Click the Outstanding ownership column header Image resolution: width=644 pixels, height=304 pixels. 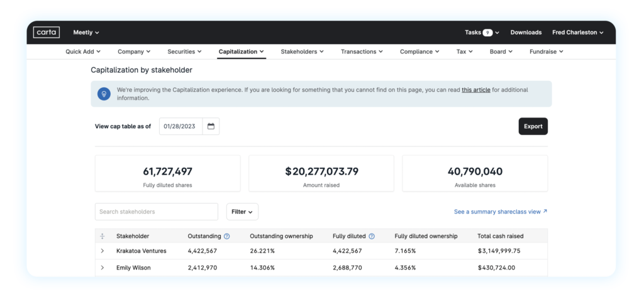point(281,236)
